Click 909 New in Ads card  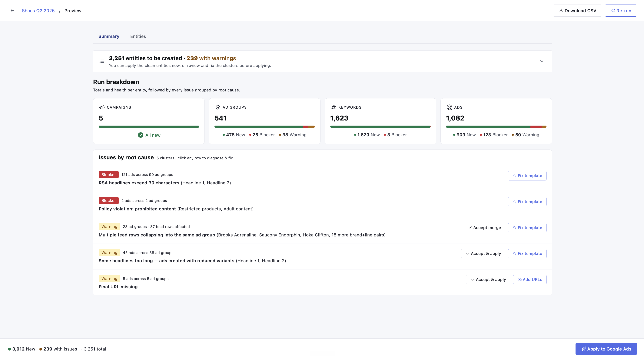point(464,135)
